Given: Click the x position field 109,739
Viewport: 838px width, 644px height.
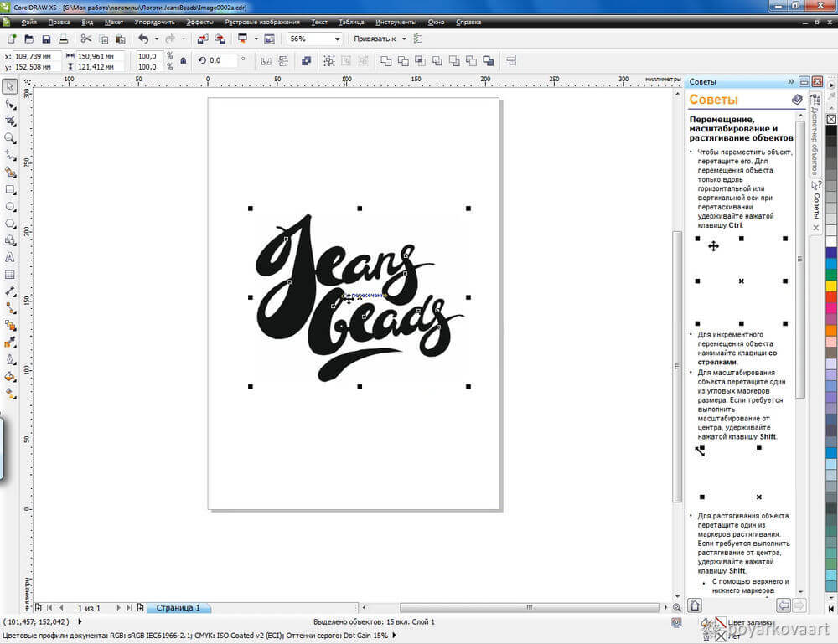Looking at the screenshot, I should [37, 56].
